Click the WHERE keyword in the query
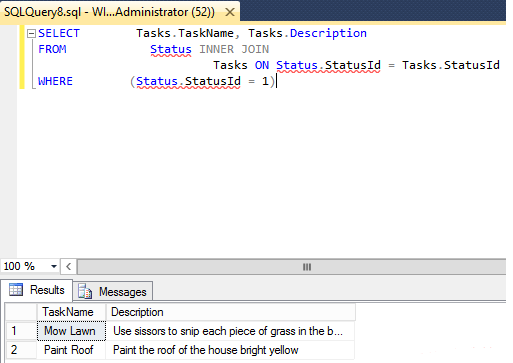The width and height of the screenshot is (513, 363). [x=55, y=81]
